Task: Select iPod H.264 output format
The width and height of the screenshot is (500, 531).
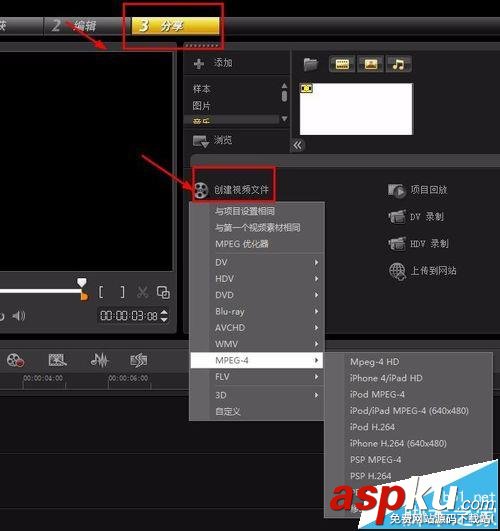Action: 408,427
